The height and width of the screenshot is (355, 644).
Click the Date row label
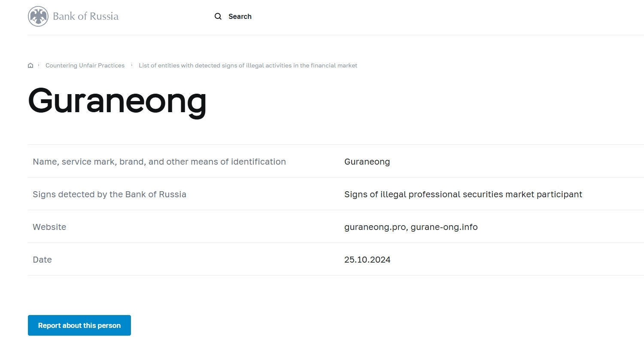42,260
